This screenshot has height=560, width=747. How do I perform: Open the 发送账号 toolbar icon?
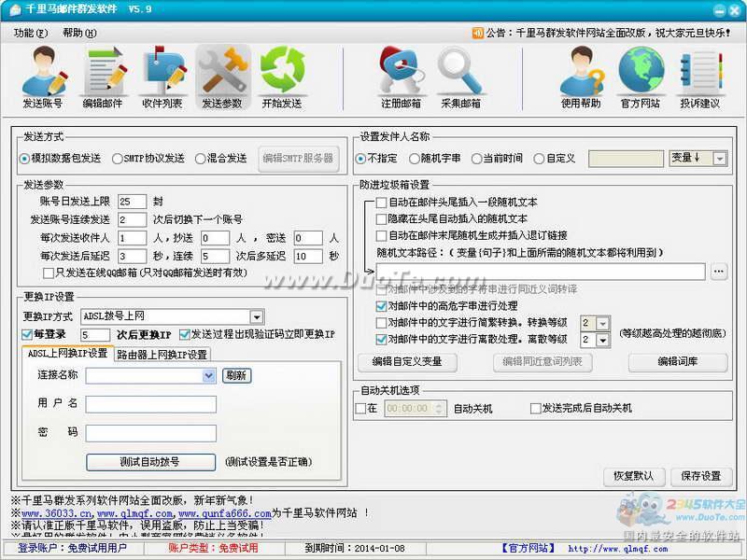pos(43,77)
